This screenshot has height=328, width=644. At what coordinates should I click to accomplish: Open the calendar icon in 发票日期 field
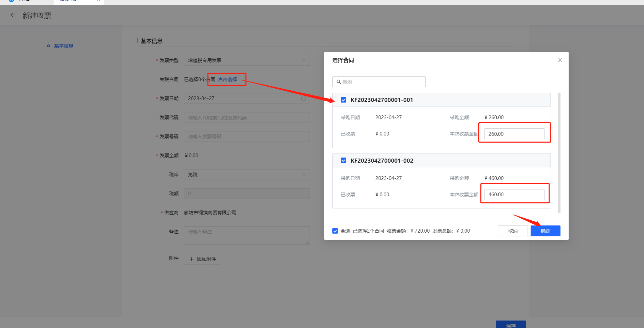point(303,98)
